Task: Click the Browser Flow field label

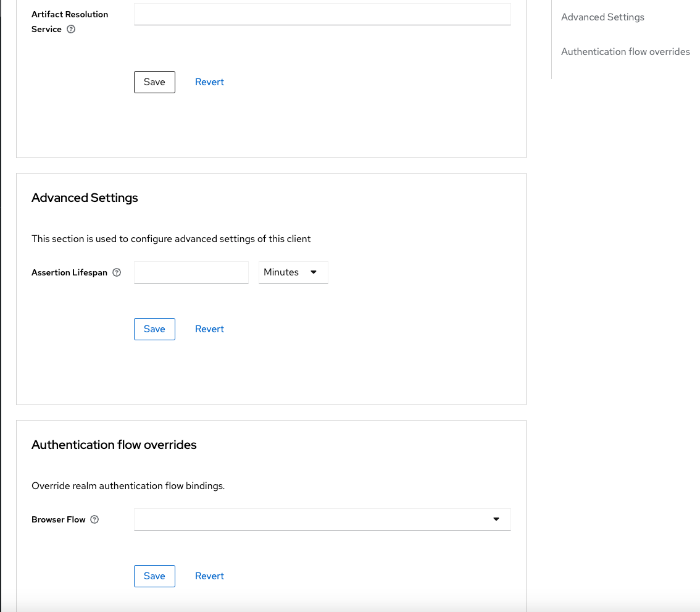Action: click(59, 519)
